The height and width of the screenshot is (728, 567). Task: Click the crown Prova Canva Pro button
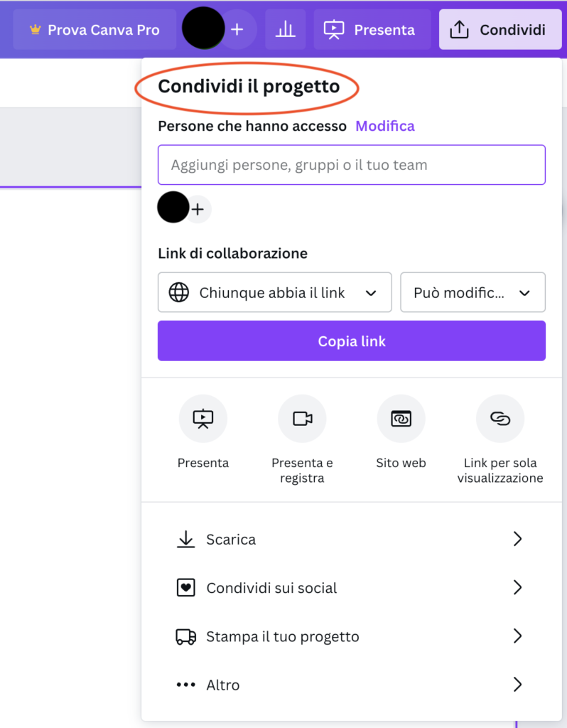tap(94, 30)
